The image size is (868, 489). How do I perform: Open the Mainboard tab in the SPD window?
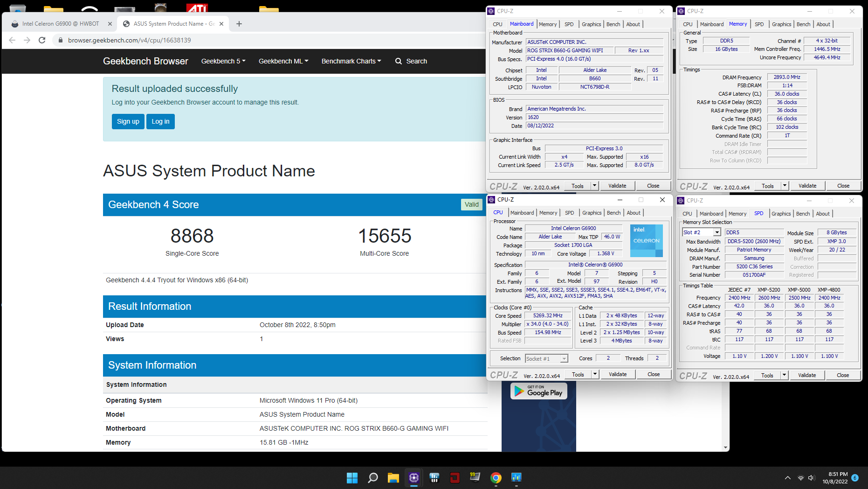[711, 214]
